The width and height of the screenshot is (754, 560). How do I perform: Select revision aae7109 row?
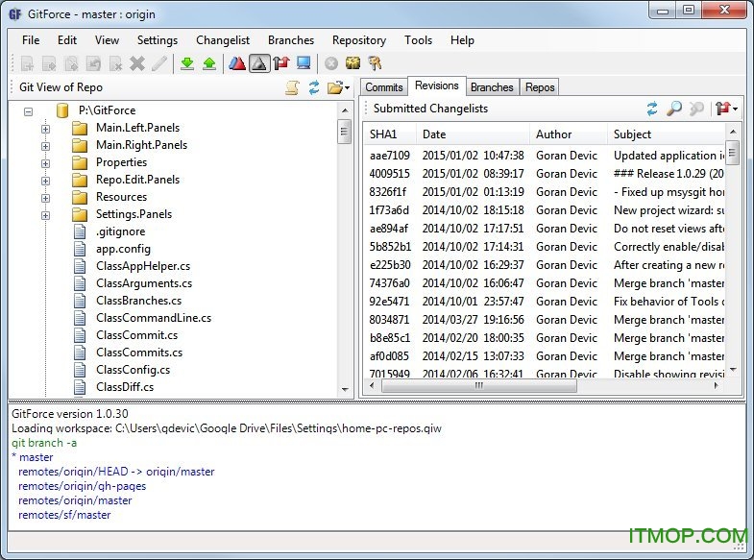click(544, 156)
